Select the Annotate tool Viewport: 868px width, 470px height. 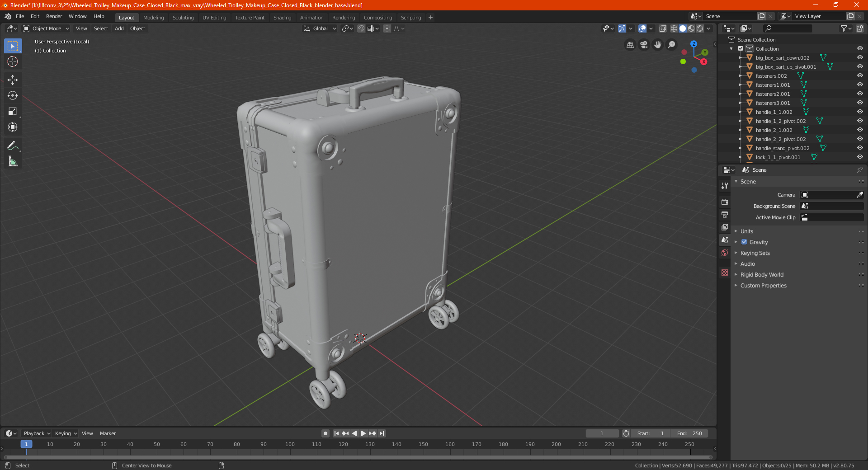[13, 146]
